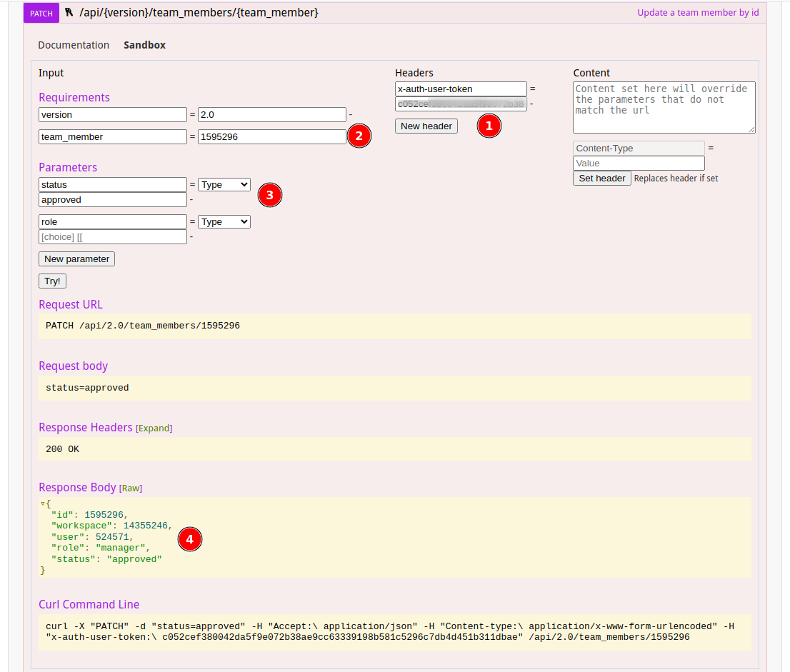
Task: Click the Content override textarea
Action: pos(664,107)
